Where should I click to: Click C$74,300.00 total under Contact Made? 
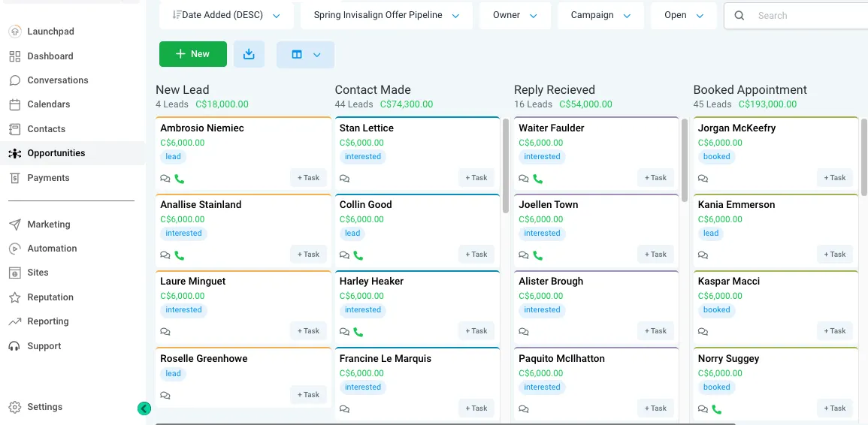407,104
